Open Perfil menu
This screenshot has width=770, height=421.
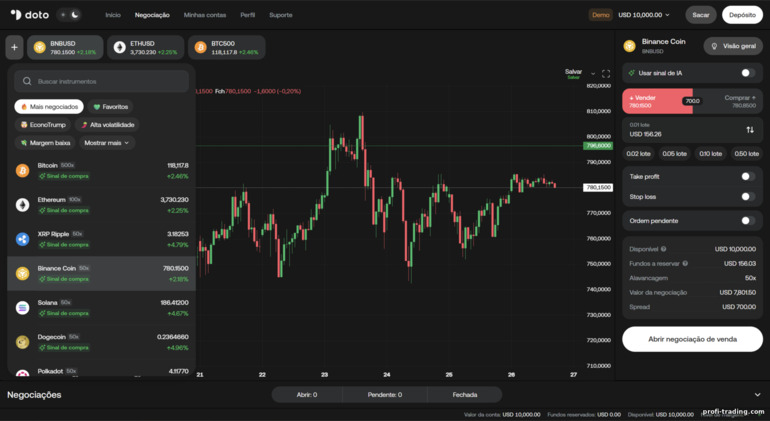point(248,15)
